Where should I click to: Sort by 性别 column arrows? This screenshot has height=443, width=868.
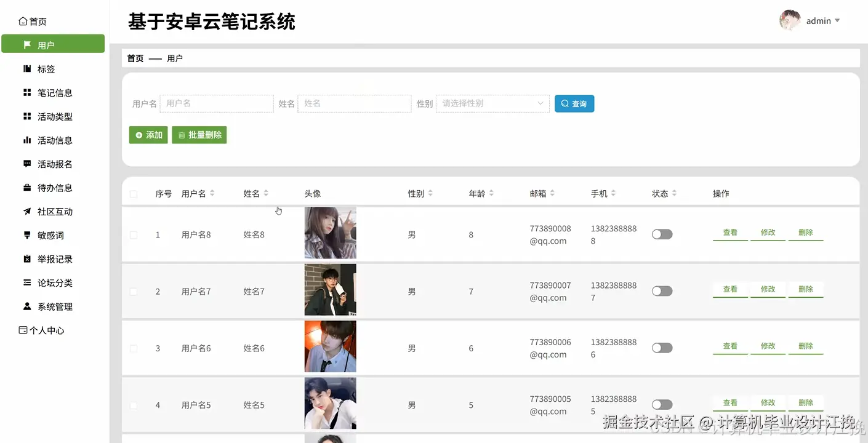pos(430,193)
